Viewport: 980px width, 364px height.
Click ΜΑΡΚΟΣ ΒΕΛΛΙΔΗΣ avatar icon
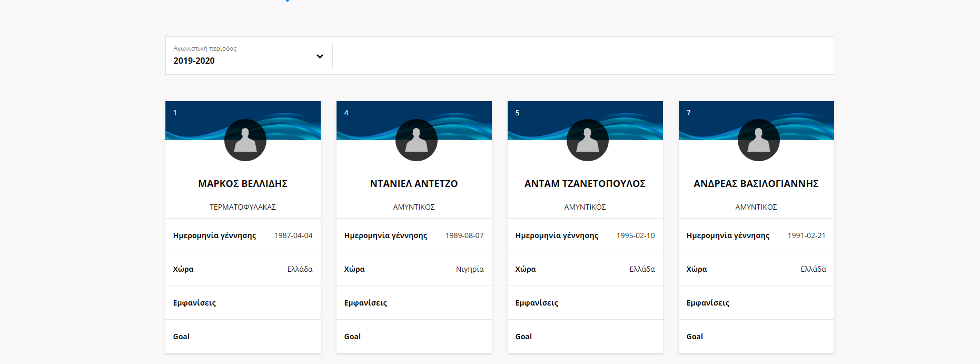click(x=245, y=140)
